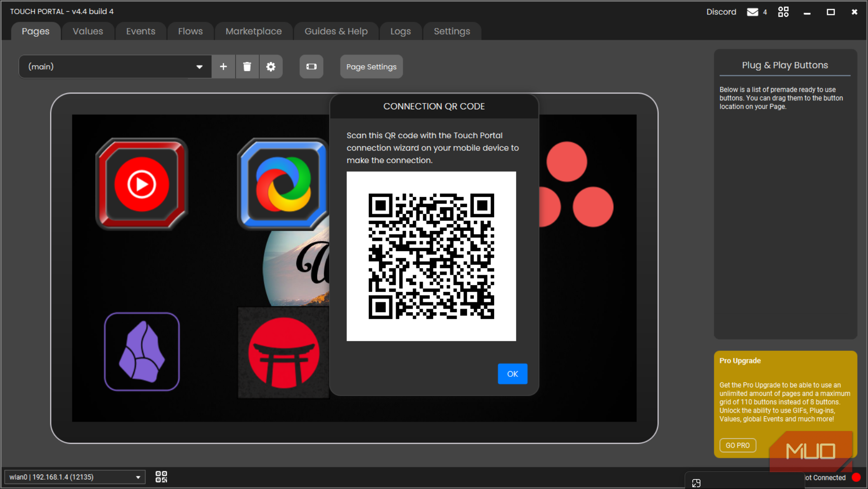Viewport: 868px width, 489px height.
Task: Expand the (main) page dropdown
Action: (115, 67)
